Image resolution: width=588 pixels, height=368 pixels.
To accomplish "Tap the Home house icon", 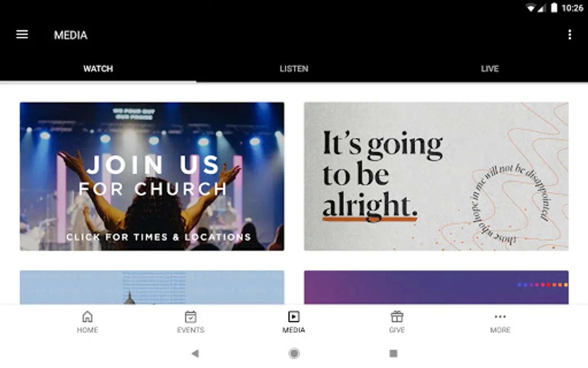I will pyautogui.click(x=87, y=316).
